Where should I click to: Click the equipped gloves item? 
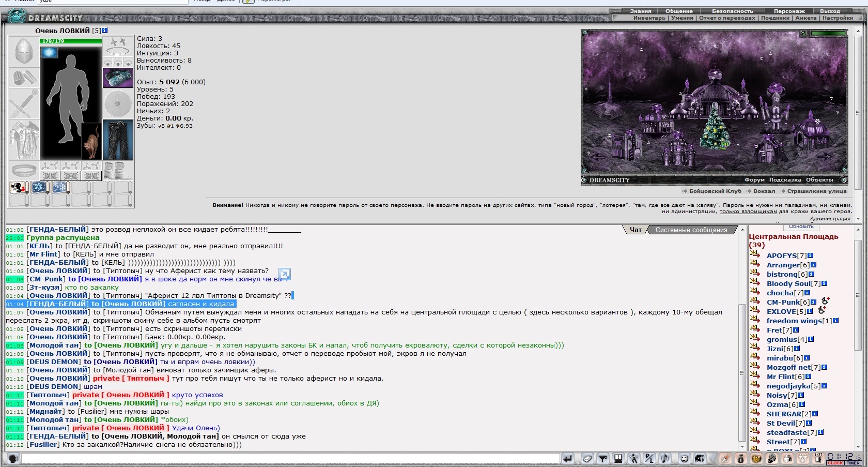(x=118, y=78)
